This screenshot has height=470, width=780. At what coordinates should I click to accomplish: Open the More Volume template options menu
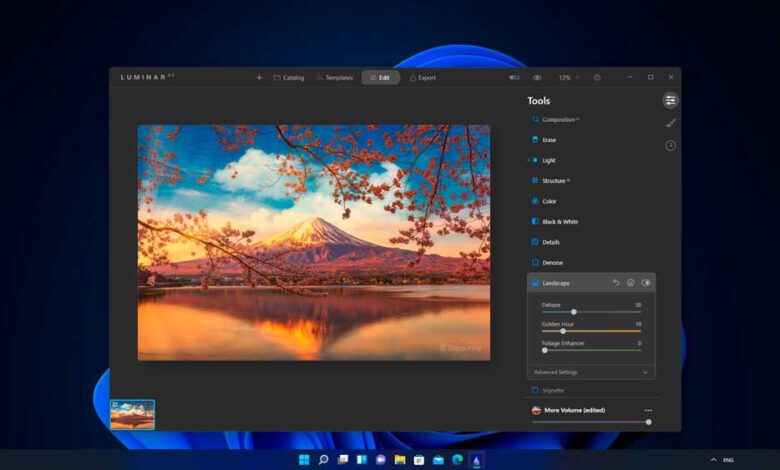647,410
